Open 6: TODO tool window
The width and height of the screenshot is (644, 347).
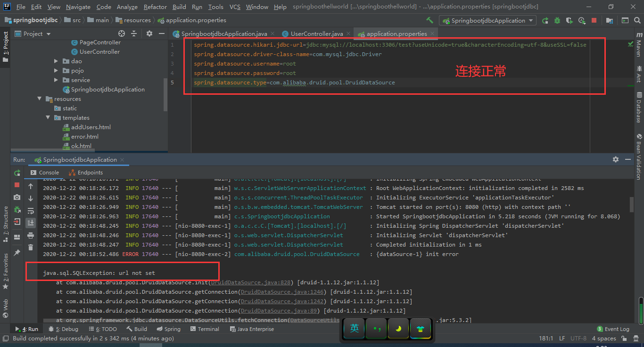tap(103, 329)
